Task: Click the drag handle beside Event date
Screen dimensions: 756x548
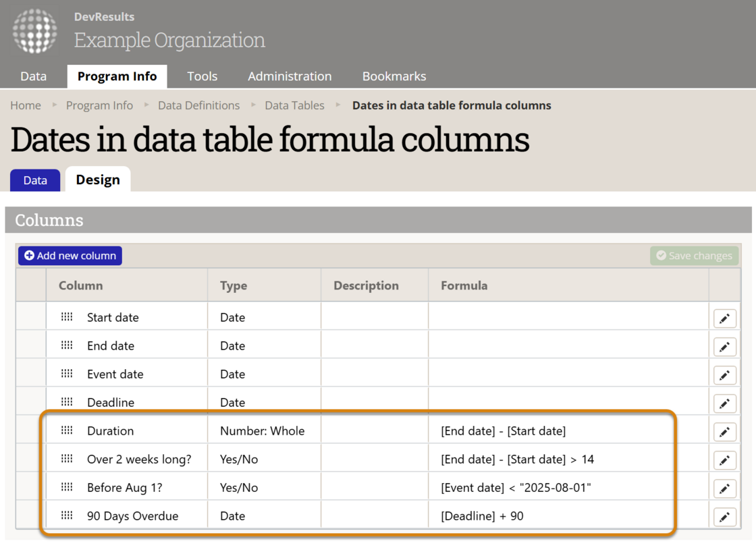Action: [67, 373]
